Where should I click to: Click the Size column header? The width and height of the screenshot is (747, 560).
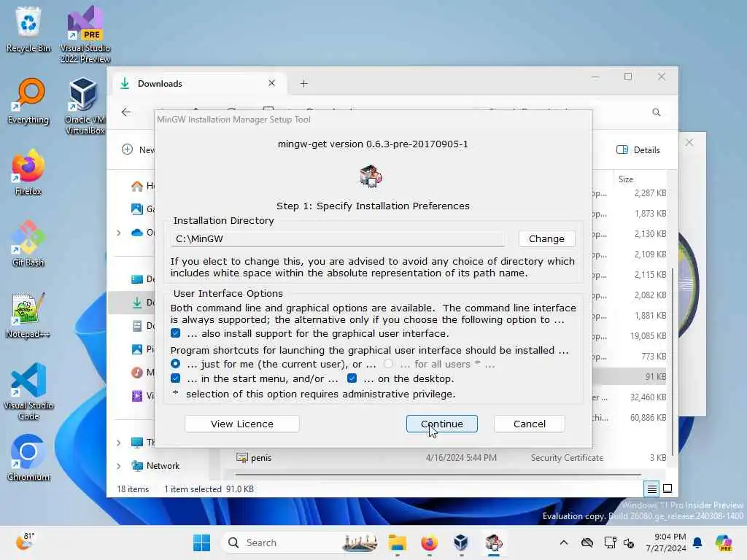pos(626,179)
